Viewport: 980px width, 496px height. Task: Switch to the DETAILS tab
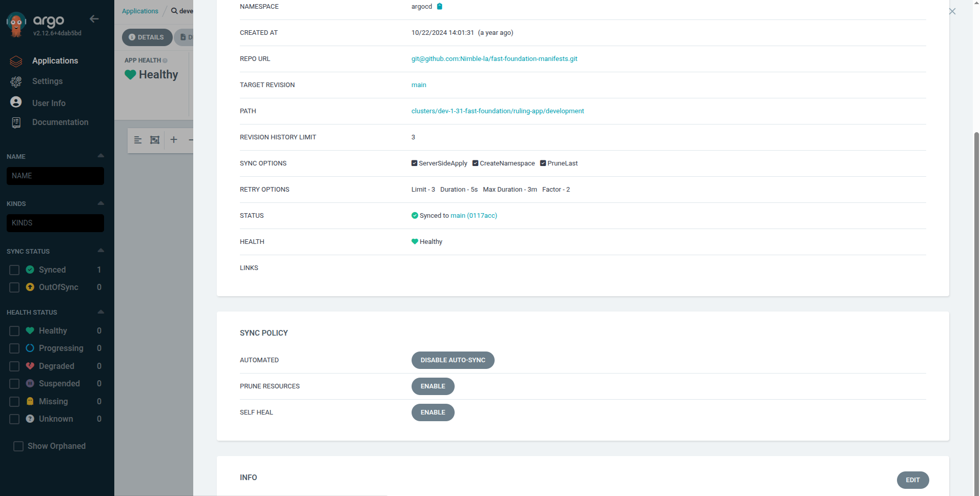click(147, 37)
